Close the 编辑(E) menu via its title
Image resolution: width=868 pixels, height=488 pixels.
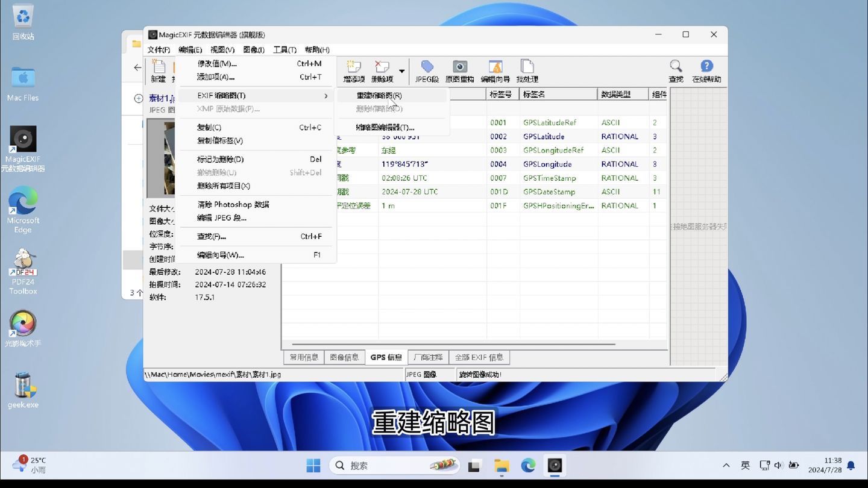(190, 50)
